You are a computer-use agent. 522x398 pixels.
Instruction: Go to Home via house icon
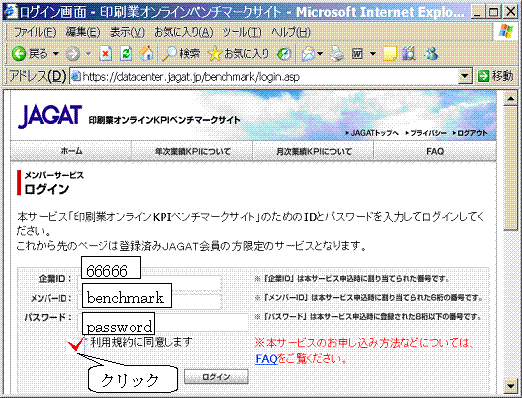coord(146,53)
